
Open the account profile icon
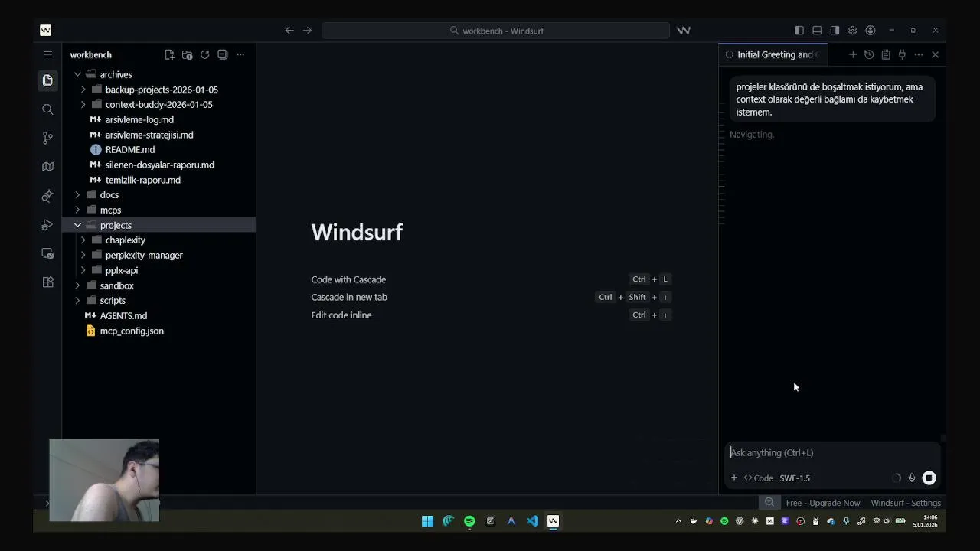pos(871,31)
